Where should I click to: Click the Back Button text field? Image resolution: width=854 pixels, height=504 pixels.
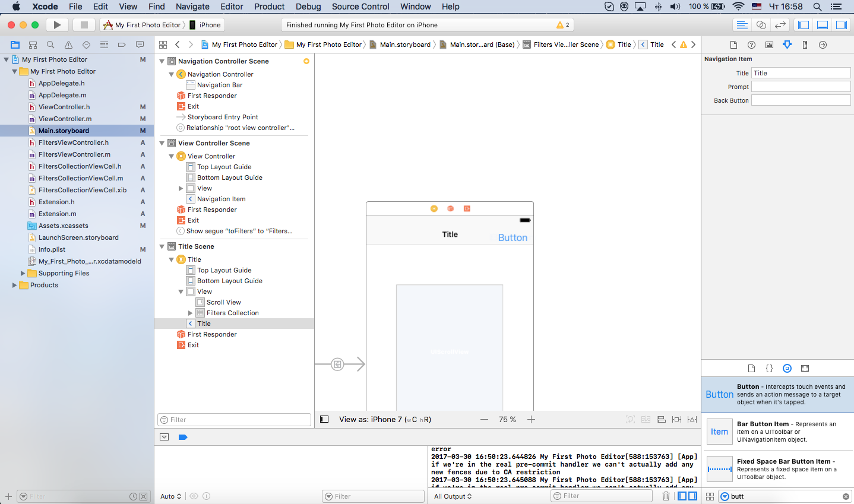[x=801, y=100]
